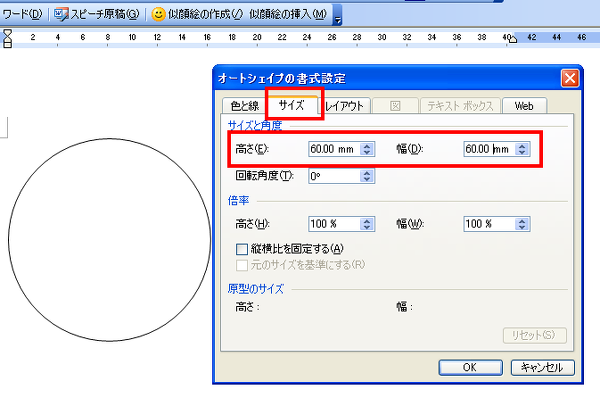Switch to the サイズ tab

pos(292,105)
